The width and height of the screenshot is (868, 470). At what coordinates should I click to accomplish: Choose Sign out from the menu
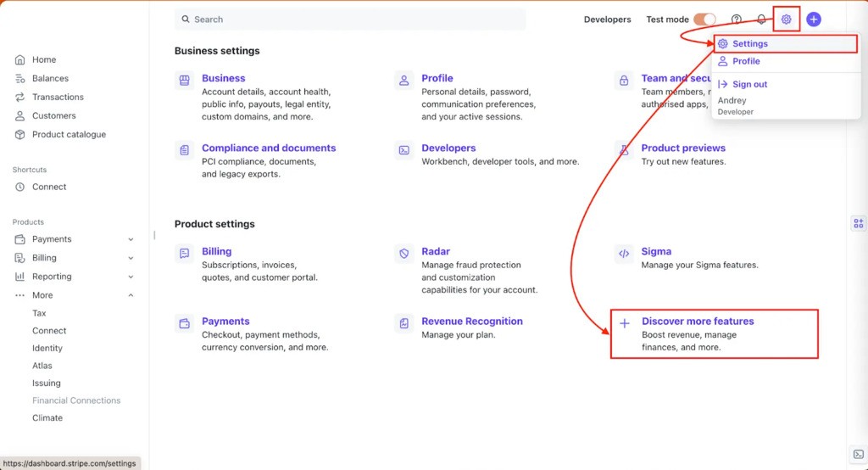(x=749, y=84)
